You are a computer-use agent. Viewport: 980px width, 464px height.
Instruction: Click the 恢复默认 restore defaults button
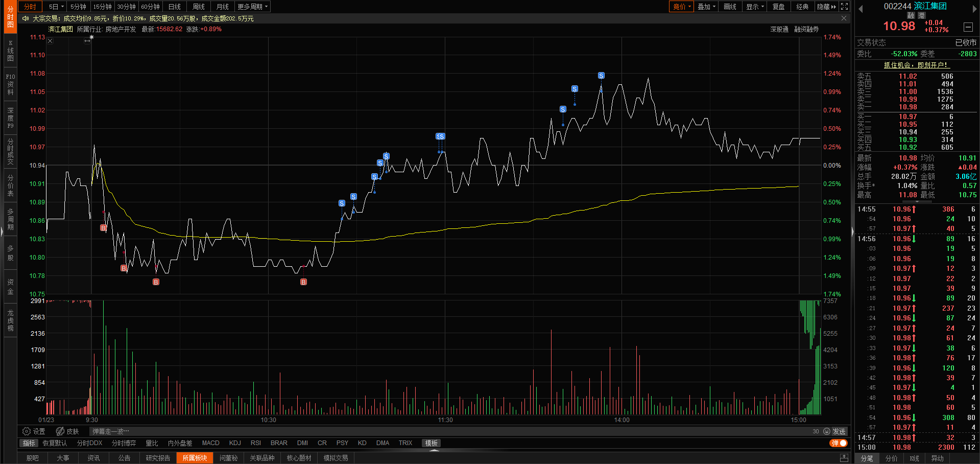(x=55, y=443)
